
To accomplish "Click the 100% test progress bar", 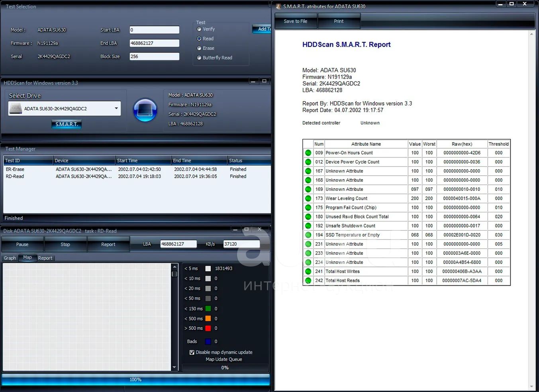I will 136,380.
